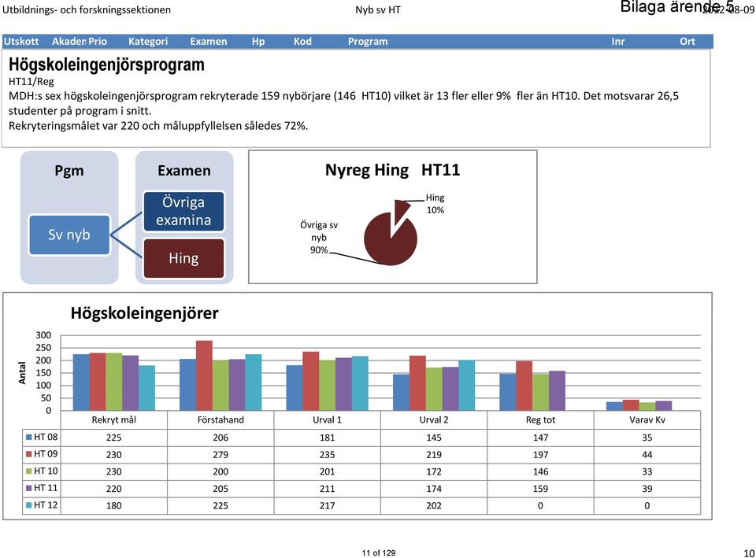Image resolution: width=756 pixels, height=558 pixels.
Task: Click the HT 10 green legend swatch
Action: point(28,471)
